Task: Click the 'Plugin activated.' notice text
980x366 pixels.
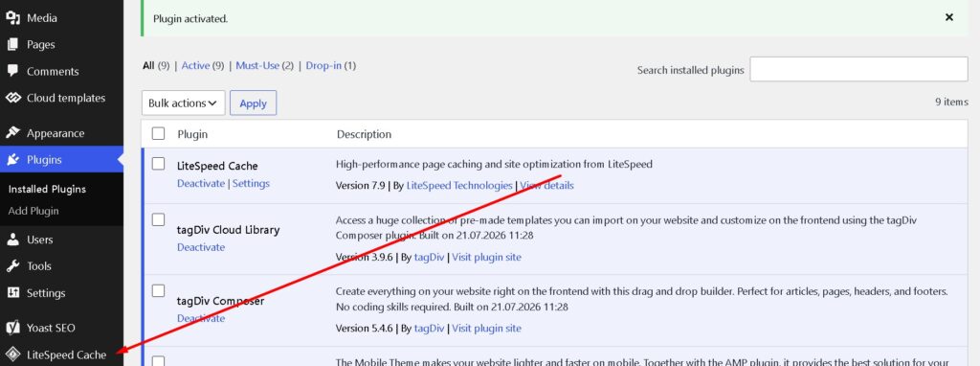Action: coord(190,19)
